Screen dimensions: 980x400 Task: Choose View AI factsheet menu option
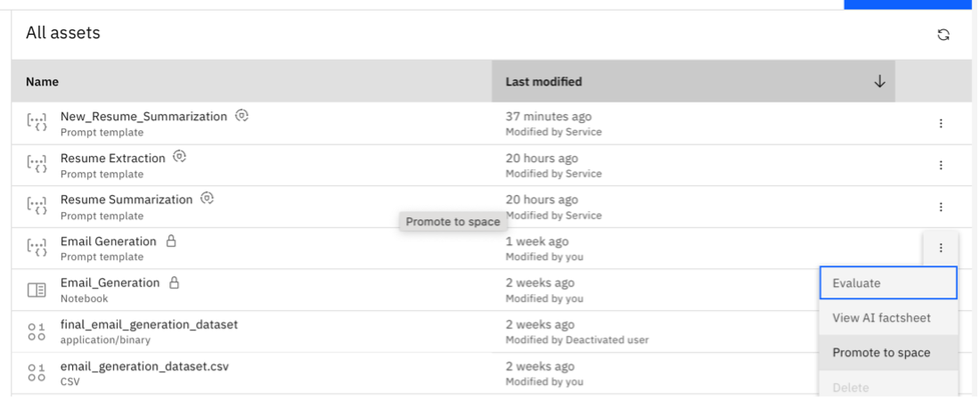(x=888, y=317)
